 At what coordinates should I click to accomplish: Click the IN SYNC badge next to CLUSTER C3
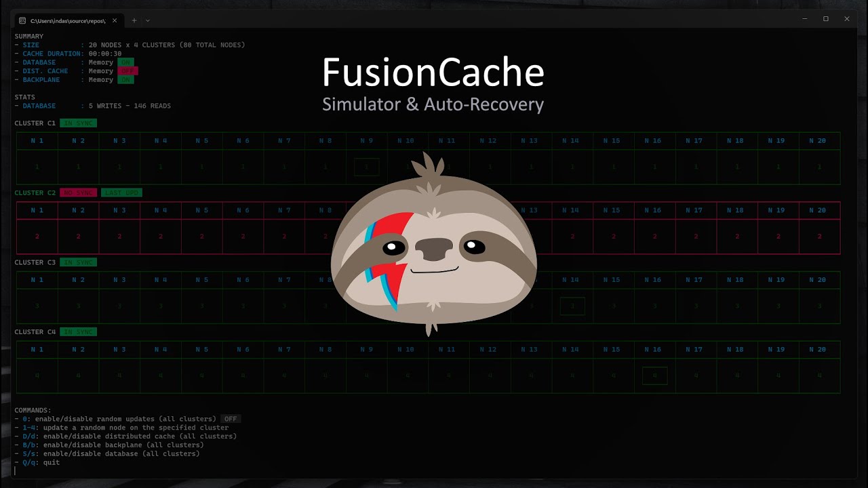tap(80, 262)
